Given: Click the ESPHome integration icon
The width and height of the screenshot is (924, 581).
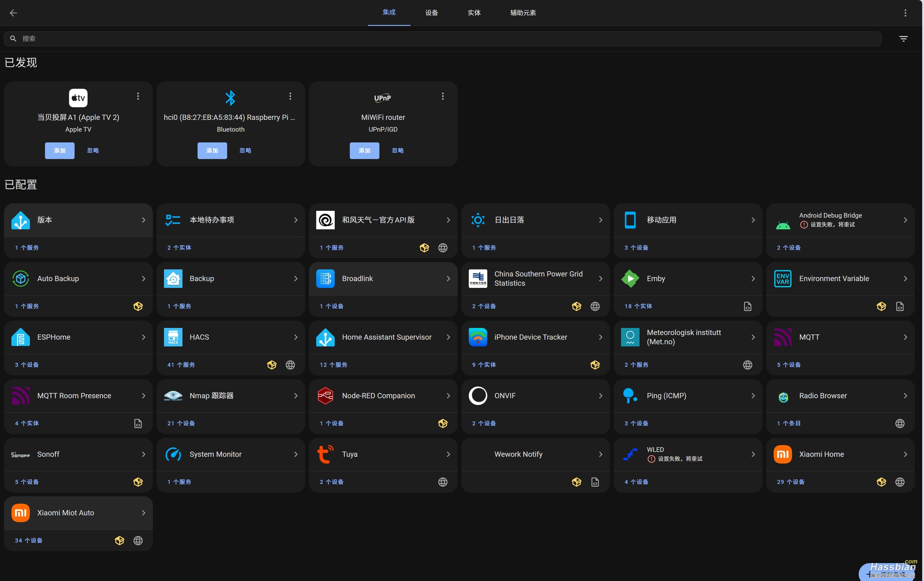Looking at the screenshot, I should 21,337.
